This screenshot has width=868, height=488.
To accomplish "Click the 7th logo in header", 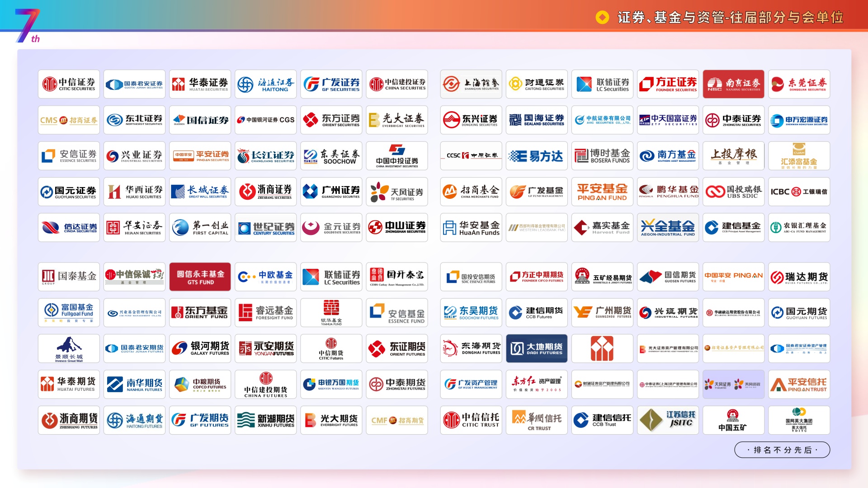I will click(28, 25).
